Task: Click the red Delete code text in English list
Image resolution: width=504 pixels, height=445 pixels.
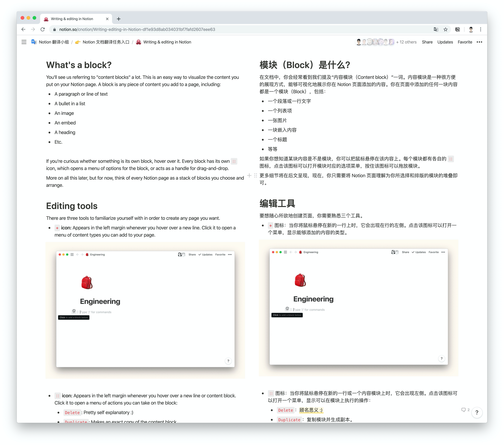Action: pyautogui.click(x=72, y=413)
